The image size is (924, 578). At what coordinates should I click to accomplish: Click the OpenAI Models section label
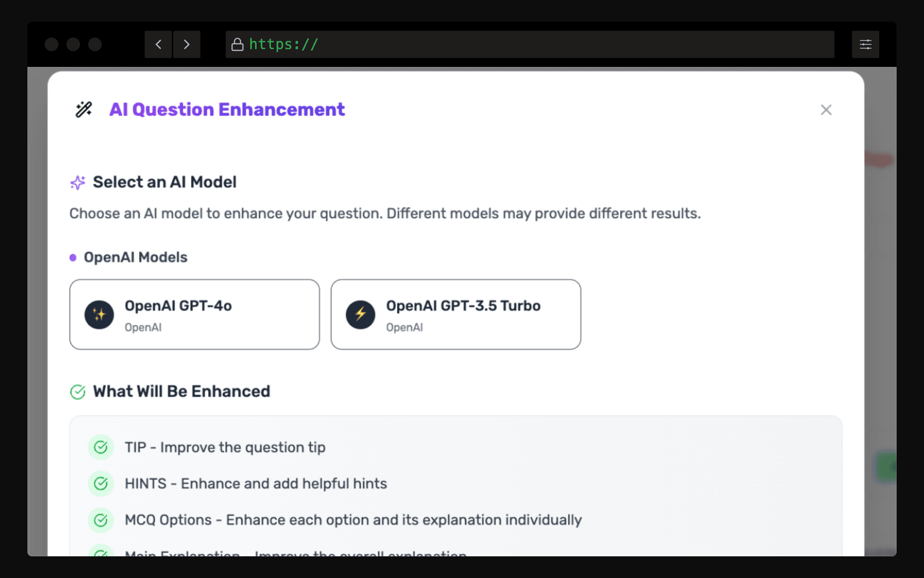(x=136, y=257)
